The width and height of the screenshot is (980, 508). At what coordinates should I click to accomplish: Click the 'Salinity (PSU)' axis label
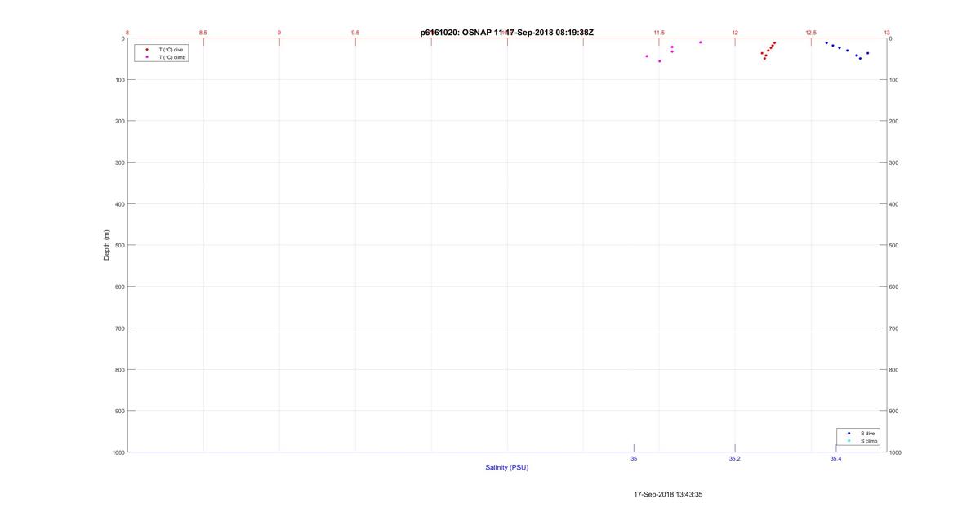tap(507, 467)
